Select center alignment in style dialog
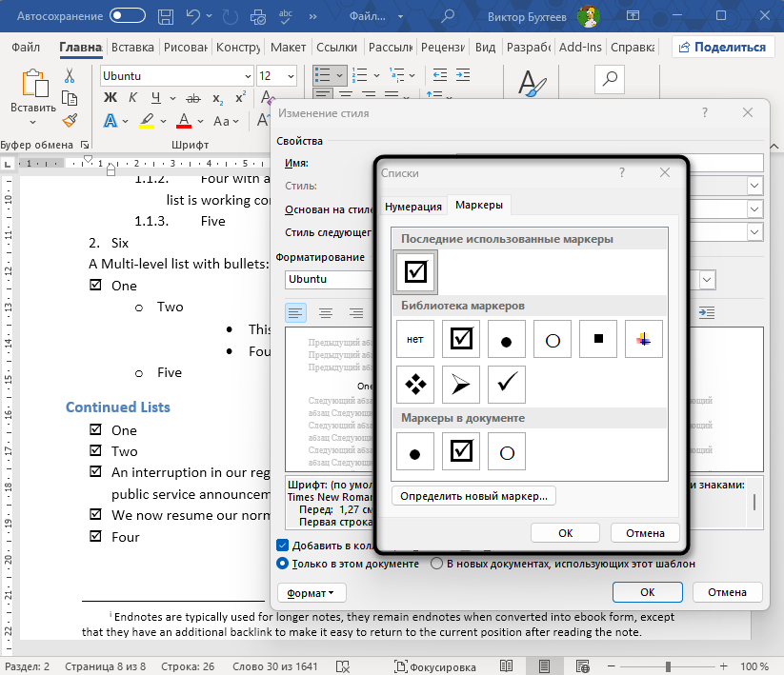Screen dimensions: 784x675 point(326,313)
